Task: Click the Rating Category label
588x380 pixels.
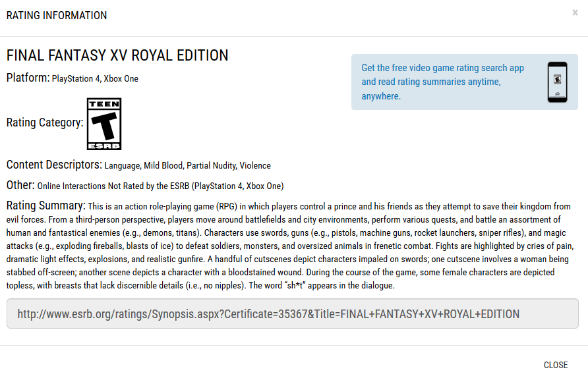Action: (45, 122)
